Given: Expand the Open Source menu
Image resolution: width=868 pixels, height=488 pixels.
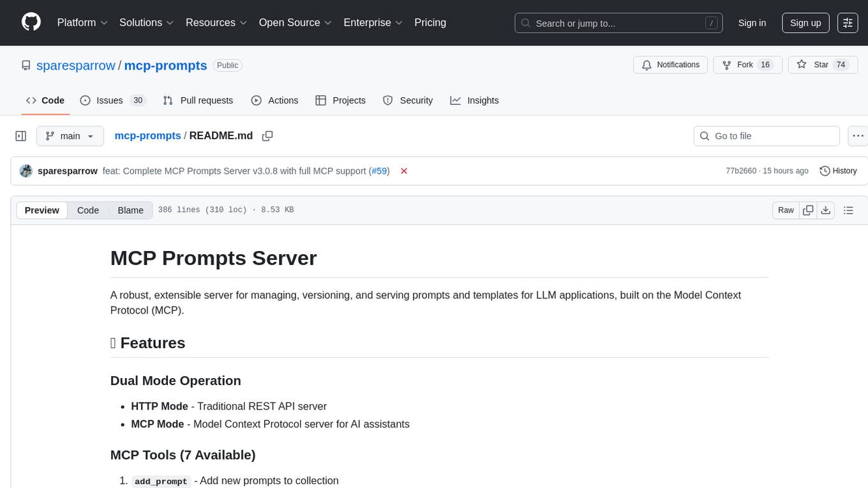Looking at the screenshot, I should coord(296,22).
